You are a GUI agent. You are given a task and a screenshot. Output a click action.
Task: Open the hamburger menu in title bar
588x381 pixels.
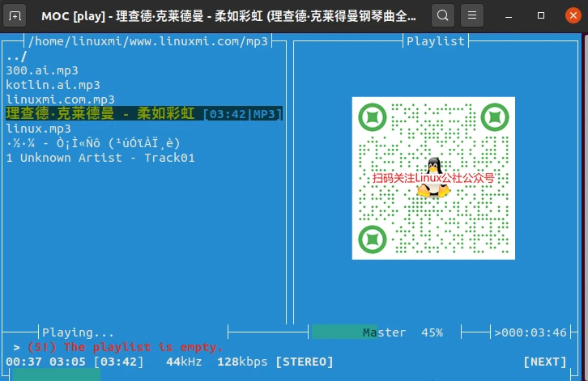pos(472,15)
